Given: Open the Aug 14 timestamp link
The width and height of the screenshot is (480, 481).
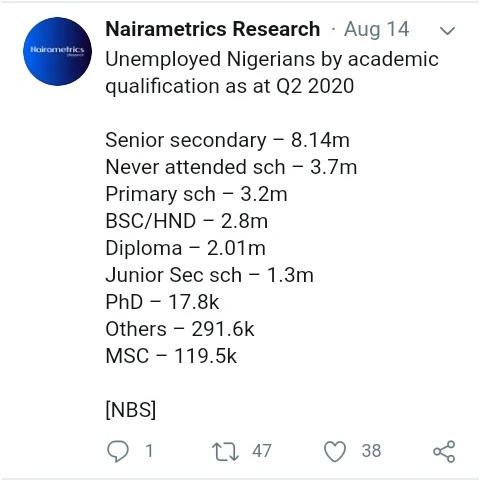Looking at the screenshot, I should (x=376, y=30).
